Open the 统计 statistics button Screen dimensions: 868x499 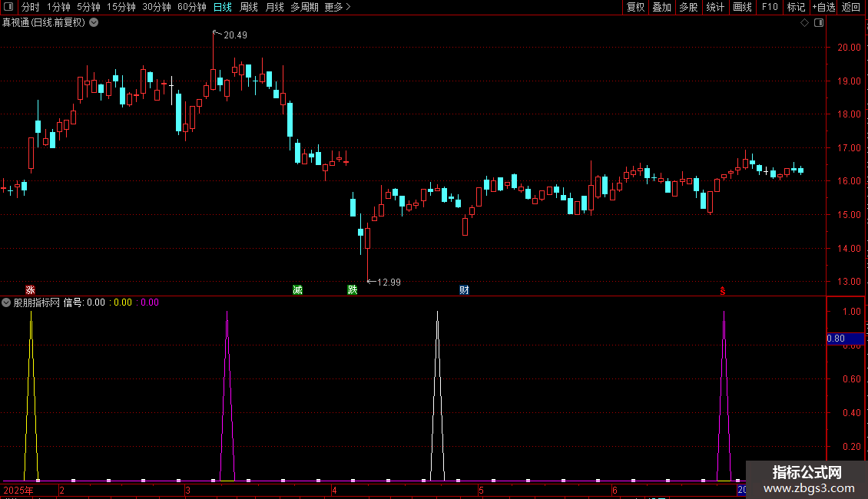tap(715, 7)
